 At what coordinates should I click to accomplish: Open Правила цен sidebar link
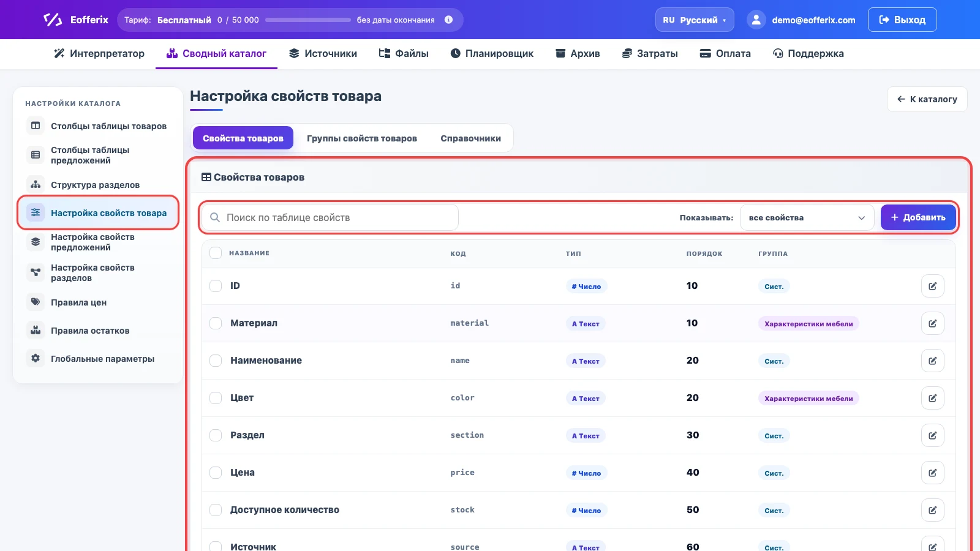point(98,302)
